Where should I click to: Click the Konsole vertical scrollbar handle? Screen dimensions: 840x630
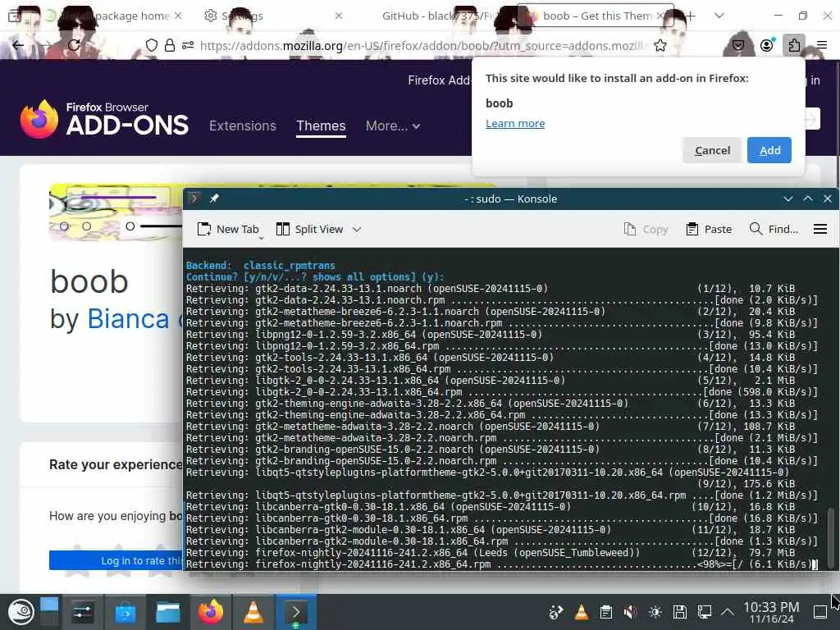pos(830,538)
